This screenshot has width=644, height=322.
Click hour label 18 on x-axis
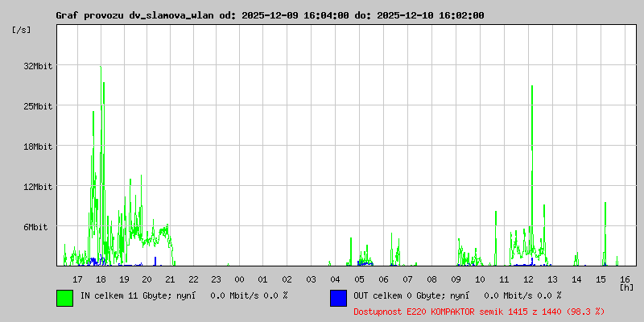(x=101, y=279)
